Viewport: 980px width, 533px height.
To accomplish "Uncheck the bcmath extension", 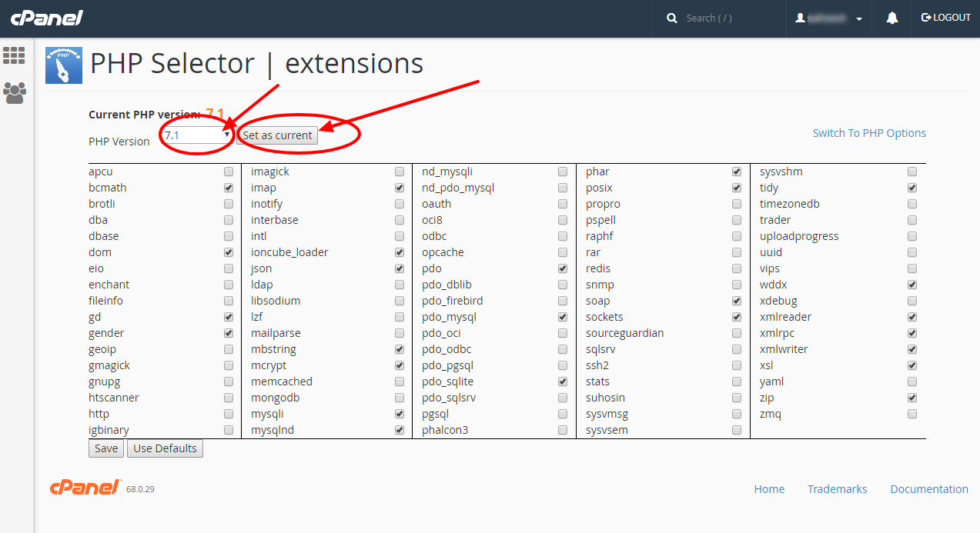I will pyautogui.click(x=229, y=188).
